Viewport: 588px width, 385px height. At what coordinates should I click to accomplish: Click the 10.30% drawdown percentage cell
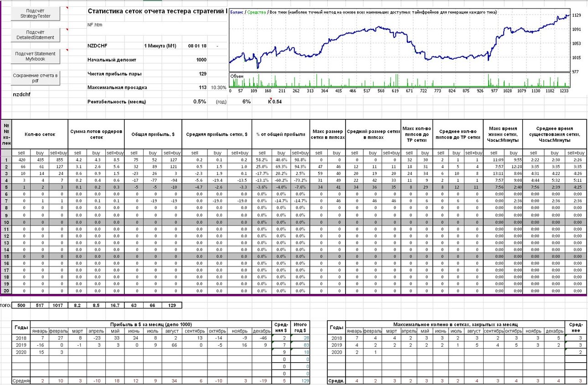pos(218,87)
